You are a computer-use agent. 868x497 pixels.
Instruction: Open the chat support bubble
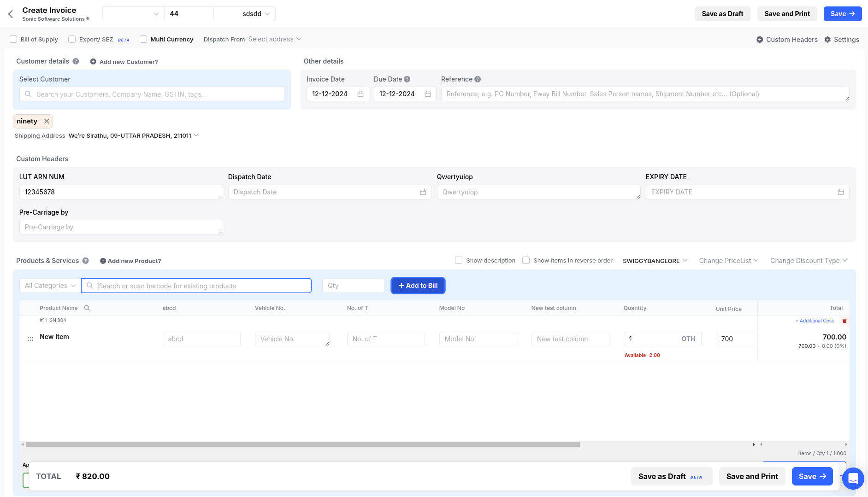click(853, 478)
